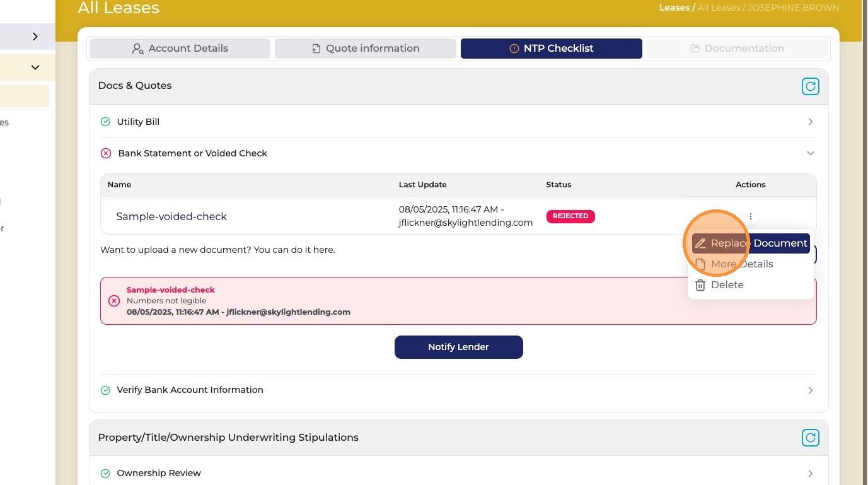Open the Quote information tab

click(366, 49)
